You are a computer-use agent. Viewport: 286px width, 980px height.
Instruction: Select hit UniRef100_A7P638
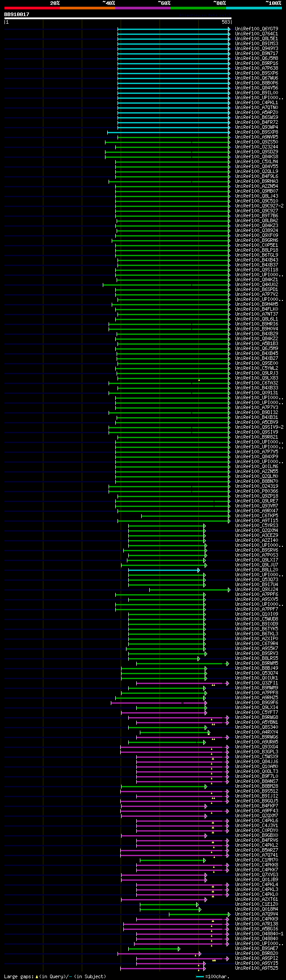point(257,68)
